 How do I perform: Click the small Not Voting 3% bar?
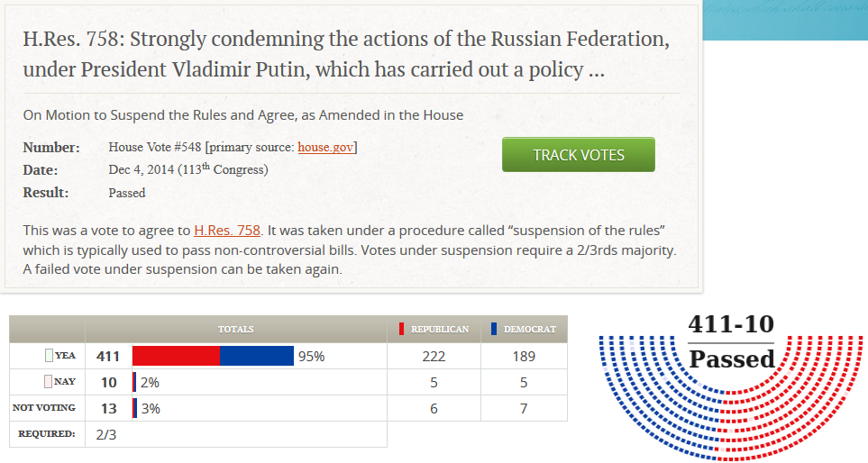pos(135,408)
